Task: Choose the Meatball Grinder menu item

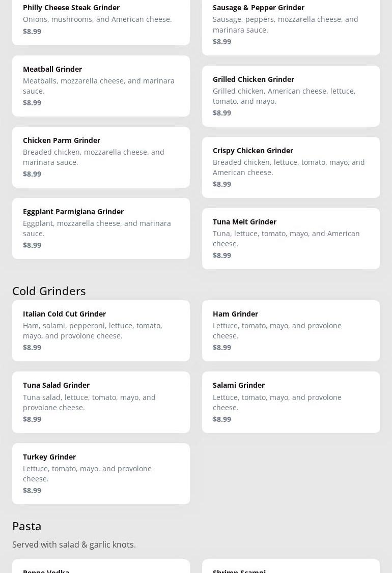Action: click(x=101, y=86)
